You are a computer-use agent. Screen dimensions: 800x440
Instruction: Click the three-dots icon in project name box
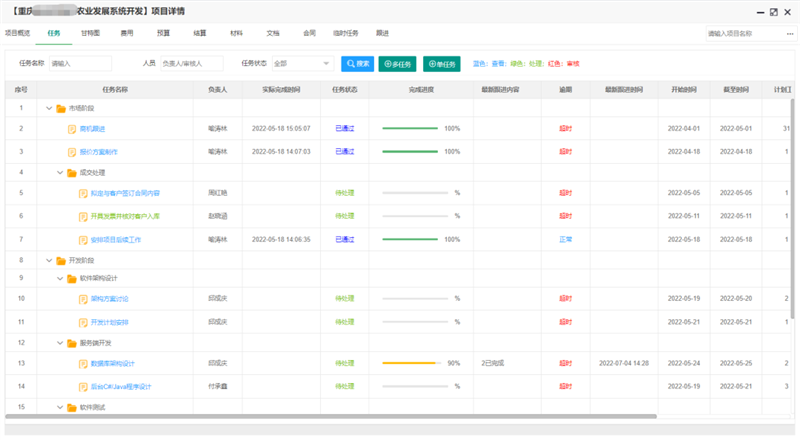coord(787,33)
